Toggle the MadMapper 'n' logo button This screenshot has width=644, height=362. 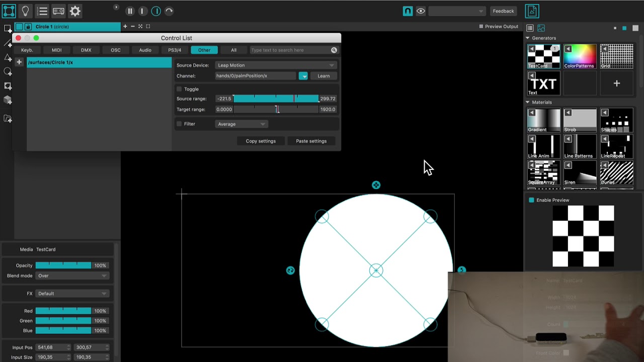coord(408,11)
